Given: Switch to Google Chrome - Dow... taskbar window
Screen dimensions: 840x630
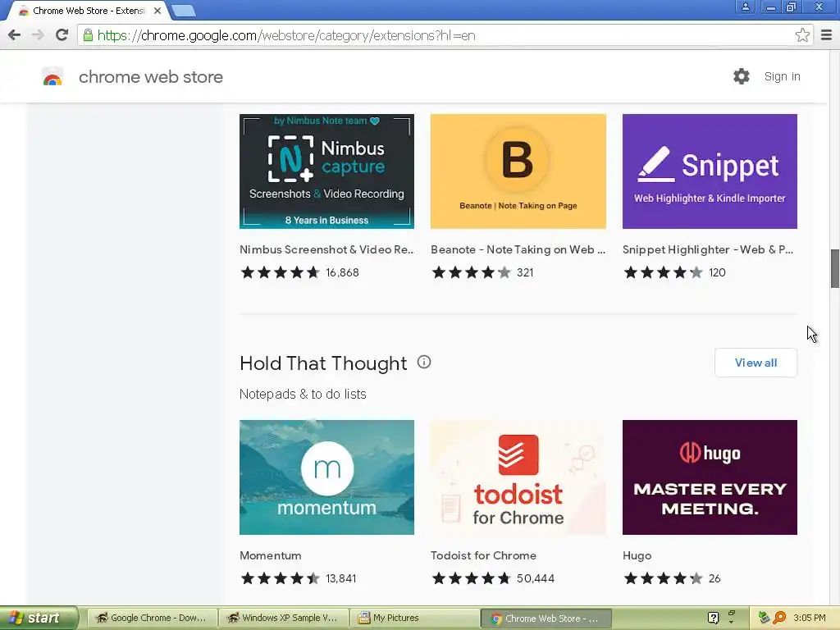Looking at the screenshot, I should click(x=152, y=619).
